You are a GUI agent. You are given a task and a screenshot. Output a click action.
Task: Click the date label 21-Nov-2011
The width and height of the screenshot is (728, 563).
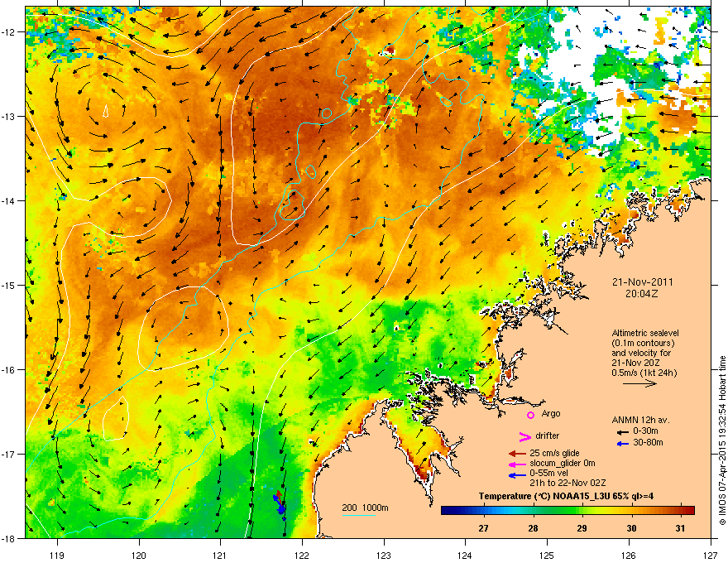click(642, 282)
